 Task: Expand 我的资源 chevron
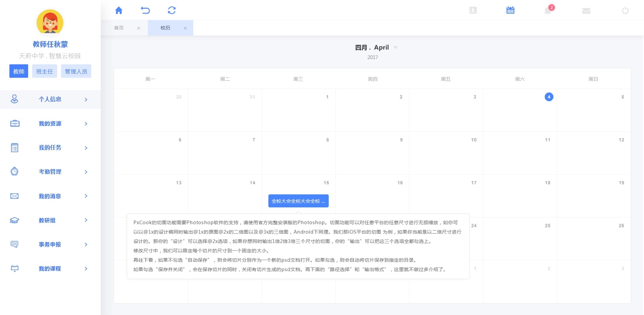pyautogui.click(x=86, y=124)
